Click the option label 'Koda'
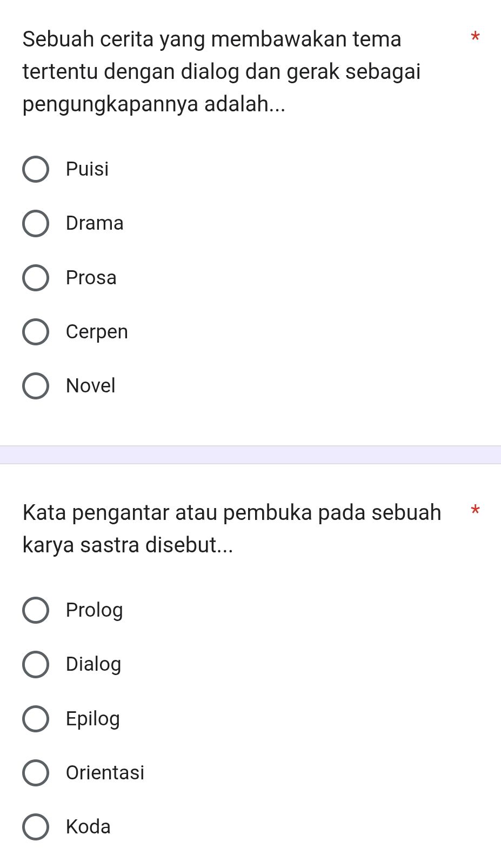 tap(88, 826)
